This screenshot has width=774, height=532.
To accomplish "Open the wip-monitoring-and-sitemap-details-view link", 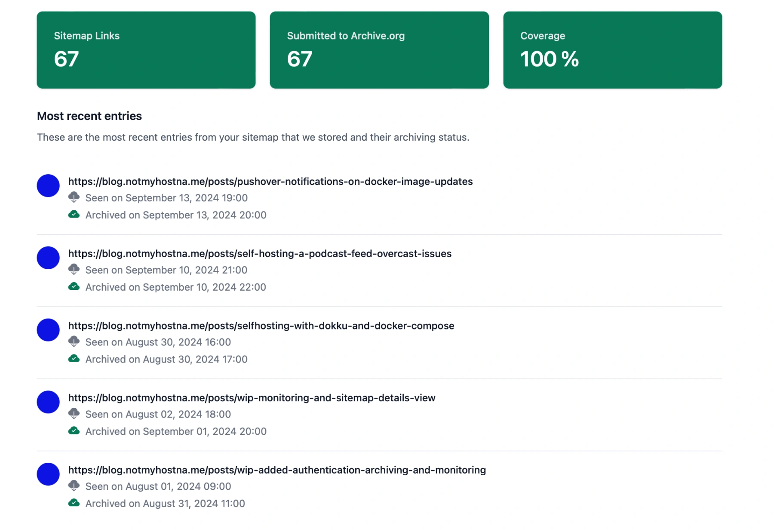I will (252, 398).
